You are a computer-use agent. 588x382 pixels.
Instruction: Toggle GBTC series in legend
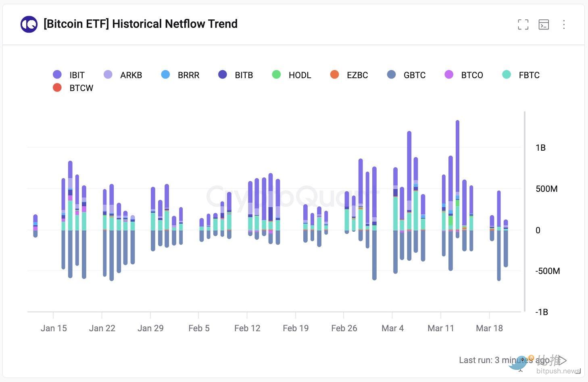[391, 75]
